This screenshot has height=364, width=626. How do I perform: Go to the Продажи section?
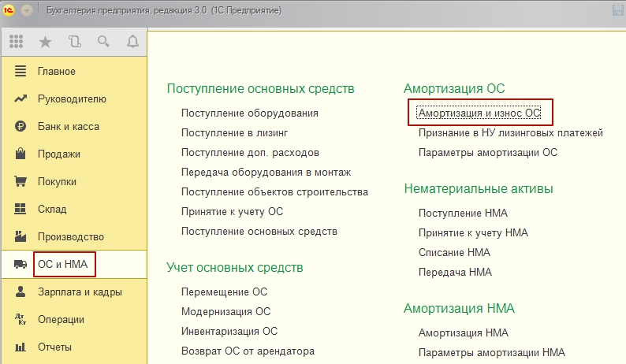[x=59, y=154]
